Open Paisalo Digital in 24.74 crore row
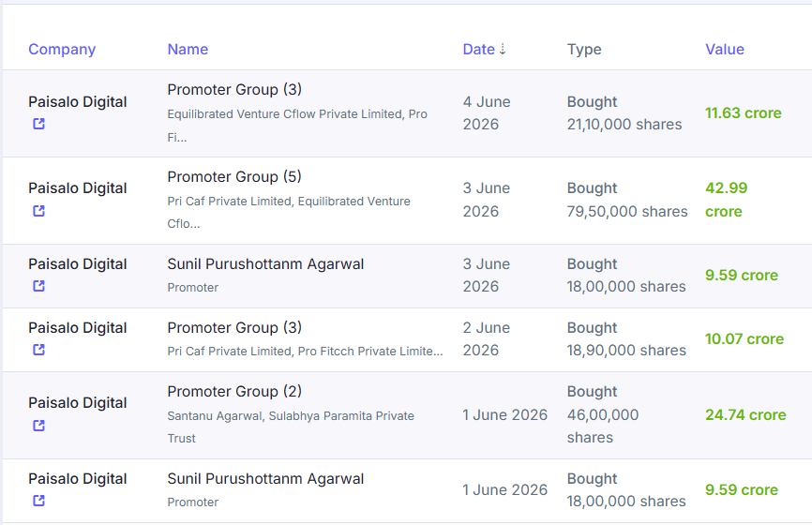The height and width of the screenshot is (525, 812). [x=78, y=403]
